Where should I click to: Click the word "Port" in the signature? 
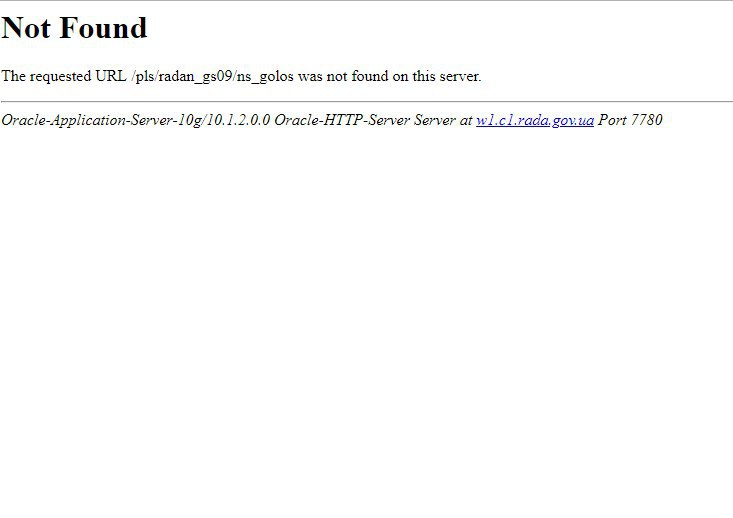click(x=612, y=120)
